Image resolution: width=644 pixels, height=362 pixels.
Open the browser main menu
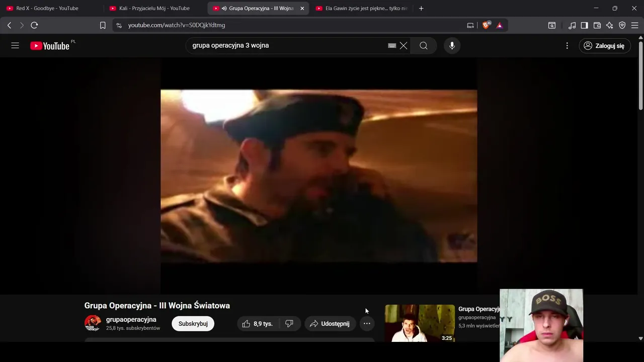click(635, 25)
